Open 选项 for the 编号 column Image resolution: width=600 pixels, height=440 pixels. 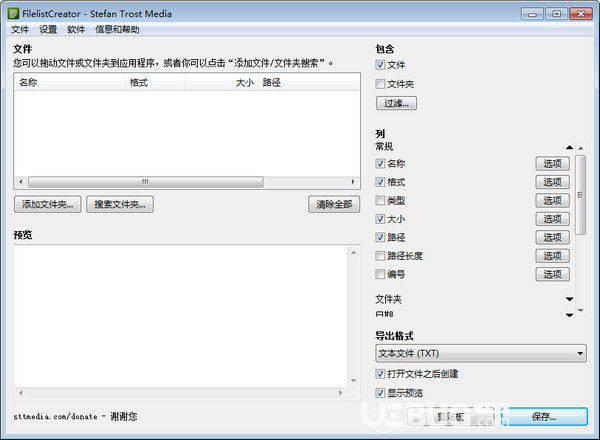coord(553,274)
